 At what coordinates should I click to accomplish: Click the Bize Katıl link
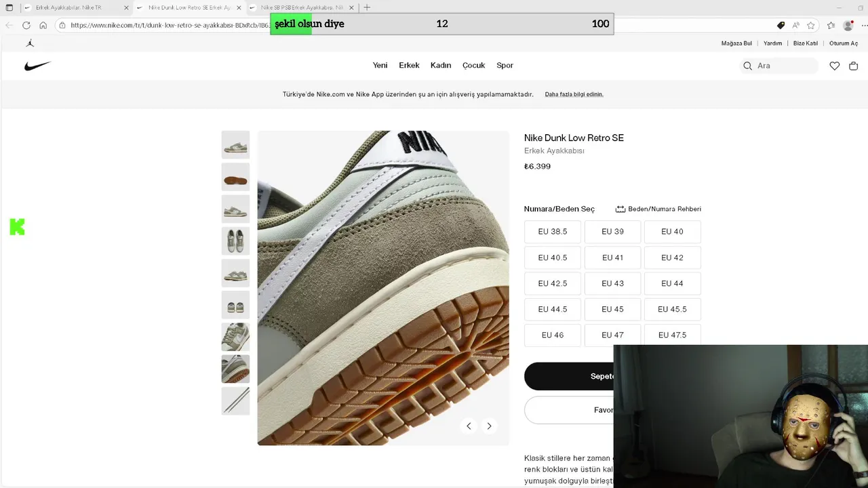point(806,43)
